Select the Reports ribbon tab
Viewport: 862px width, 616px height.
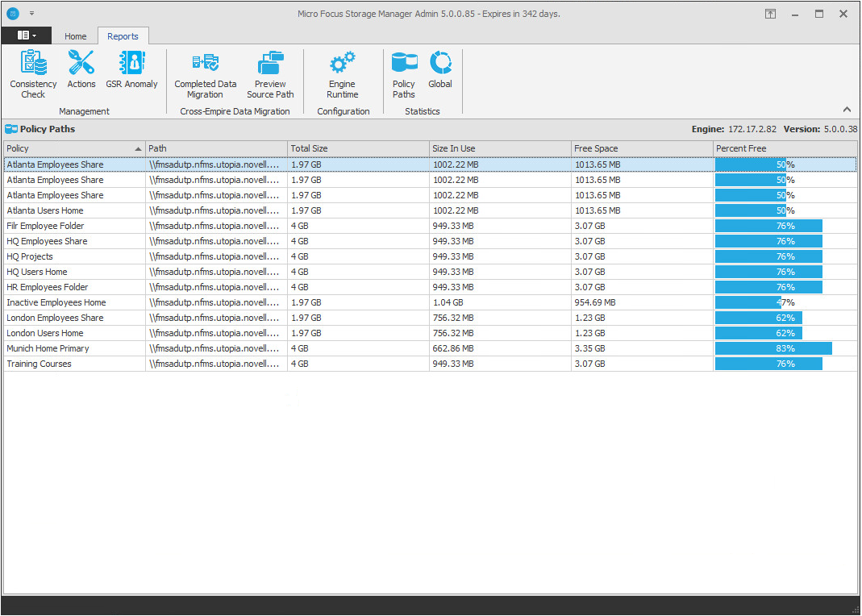click(123, 36)
